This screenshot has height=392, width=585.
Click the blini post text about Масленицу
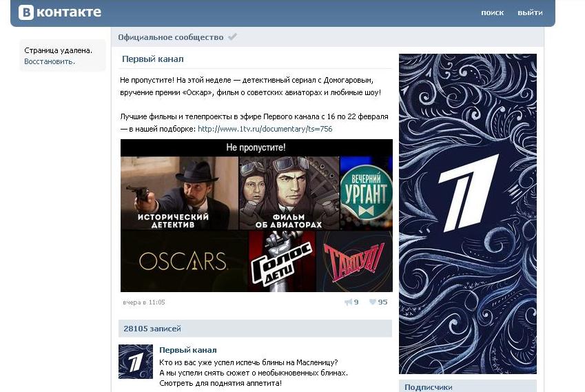[254, 373]
